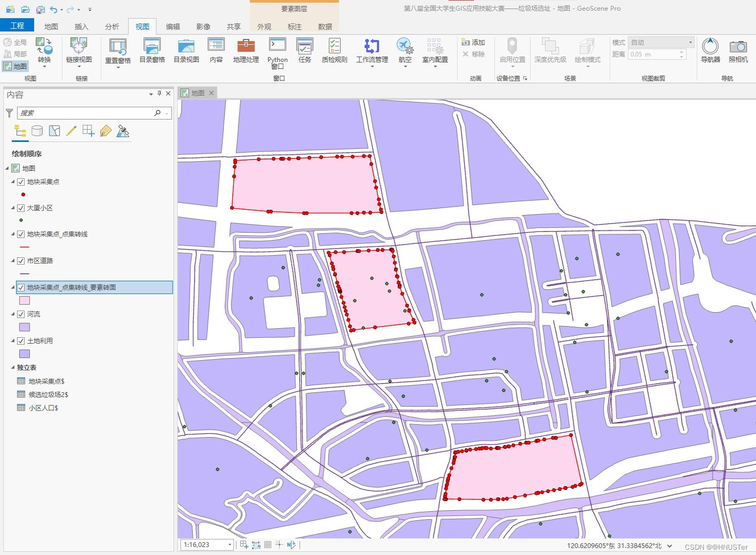Click the save project icon in title bar
The image size is (756, 555).
tap(41, 9)
